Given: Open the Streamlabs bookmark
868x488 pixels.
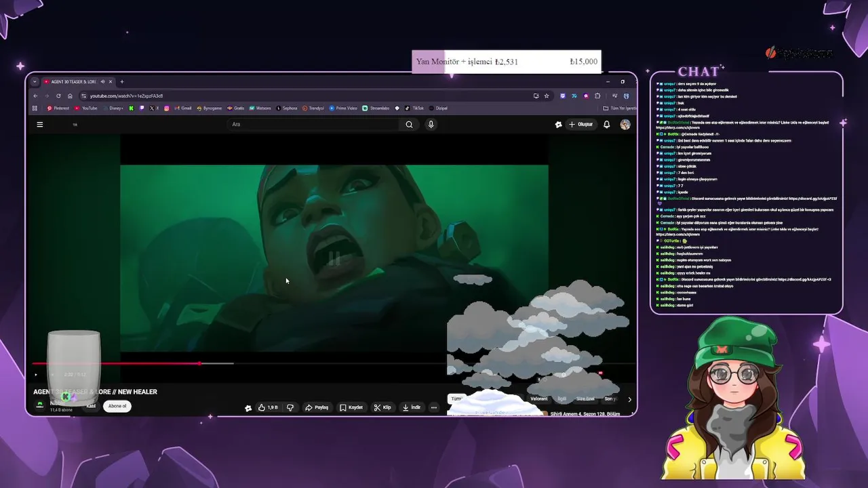Looking at the screenshot, I should (376, 108).
